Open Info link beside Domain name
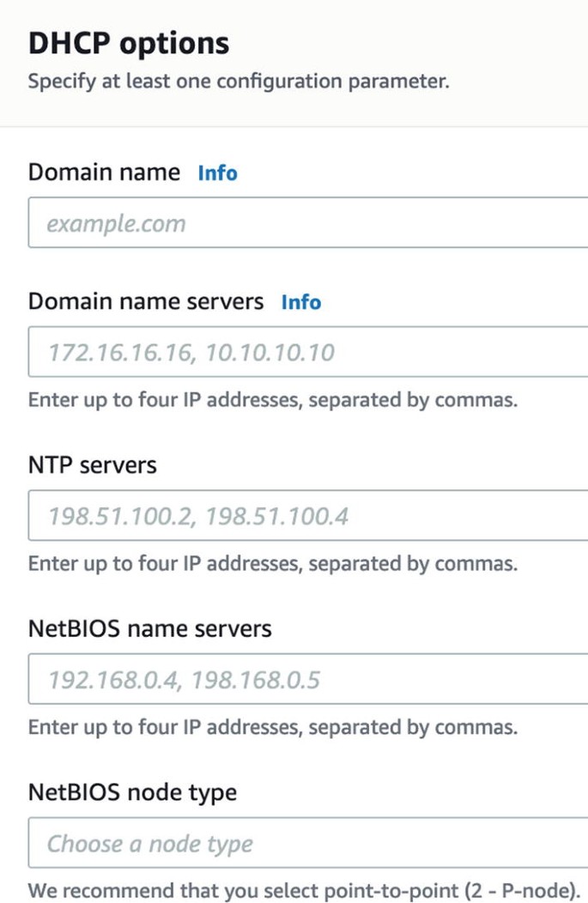 pos(217,173)
